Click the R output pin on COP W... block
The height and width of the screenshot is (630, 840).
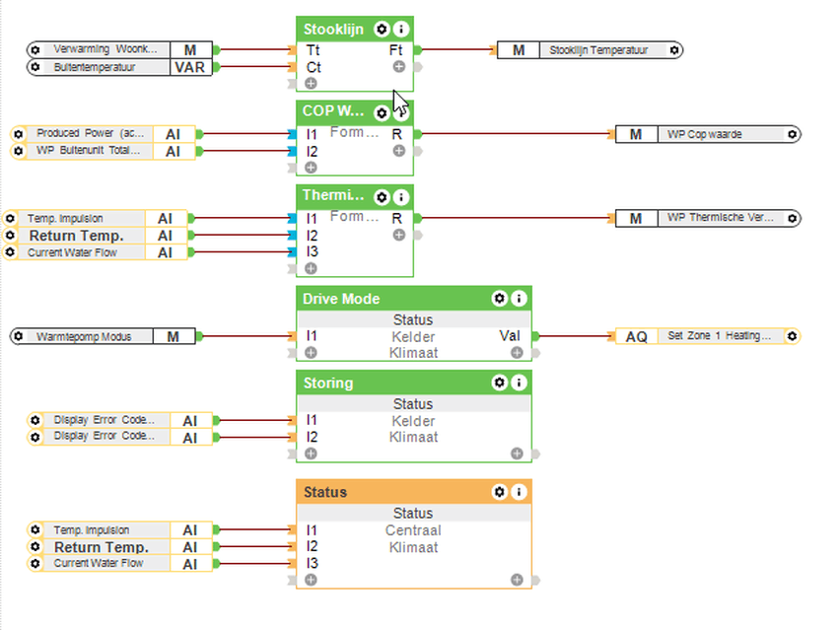coord(418,134)
